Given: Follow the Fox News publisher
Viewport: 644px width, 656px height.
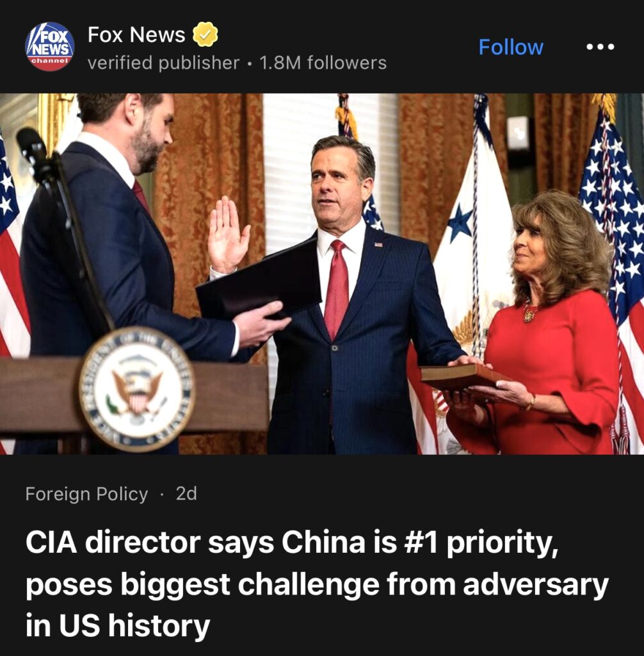Looking at the screenshot, I should pos(511,46).
